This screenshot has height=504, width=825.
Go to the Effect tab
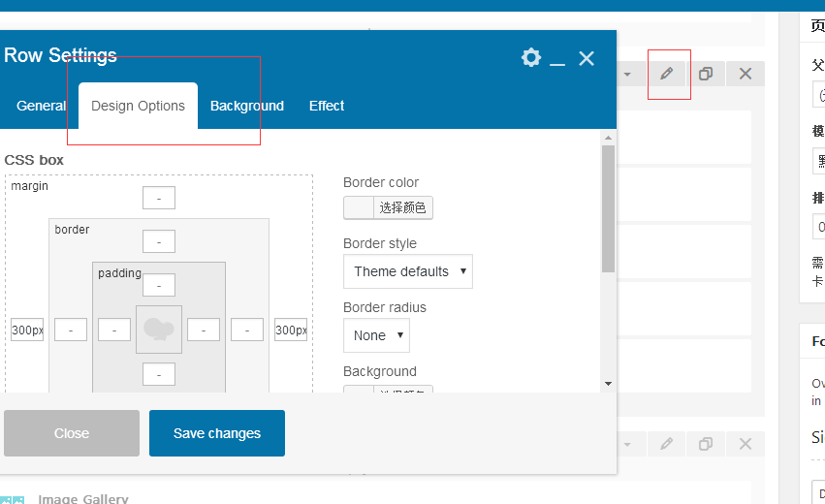click(327, 106)
